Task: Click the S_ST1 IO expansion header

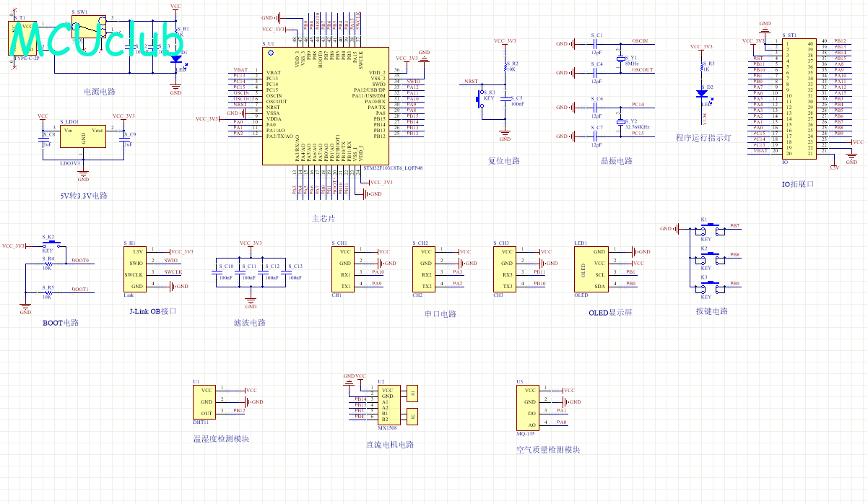Action: [798, 99]
